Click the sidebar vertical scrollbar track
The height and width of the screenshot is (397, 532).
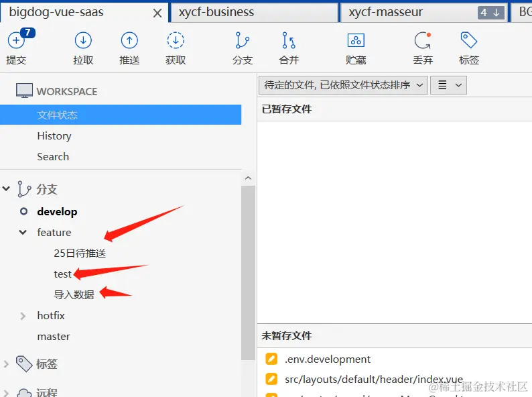tap(248, 272)
